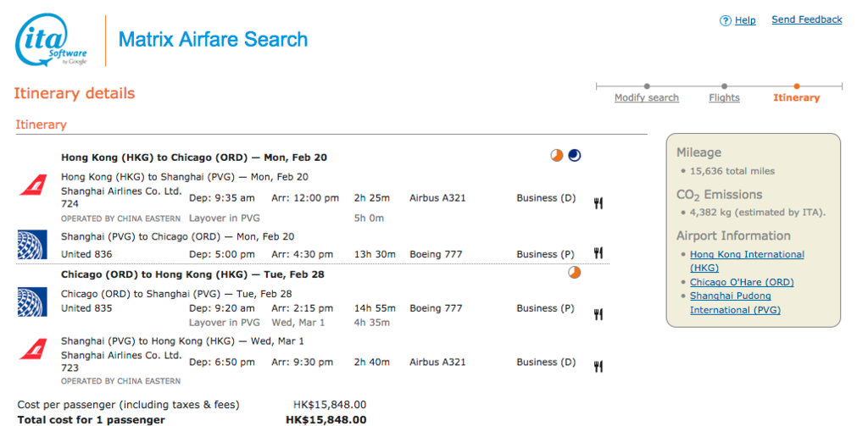
Task: Click Shanghai Airlines logo for flight 724
Action: click(33, 185)
